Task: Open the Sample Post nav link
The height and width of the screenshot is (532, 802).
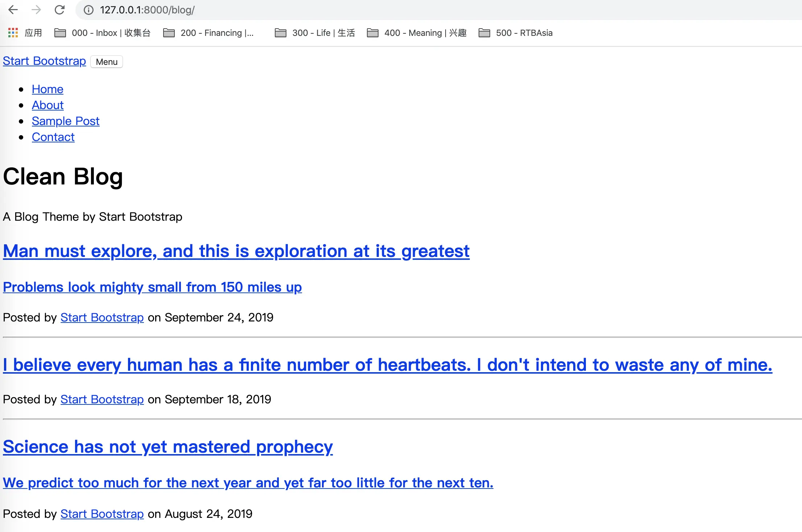Action: [66, 121]
